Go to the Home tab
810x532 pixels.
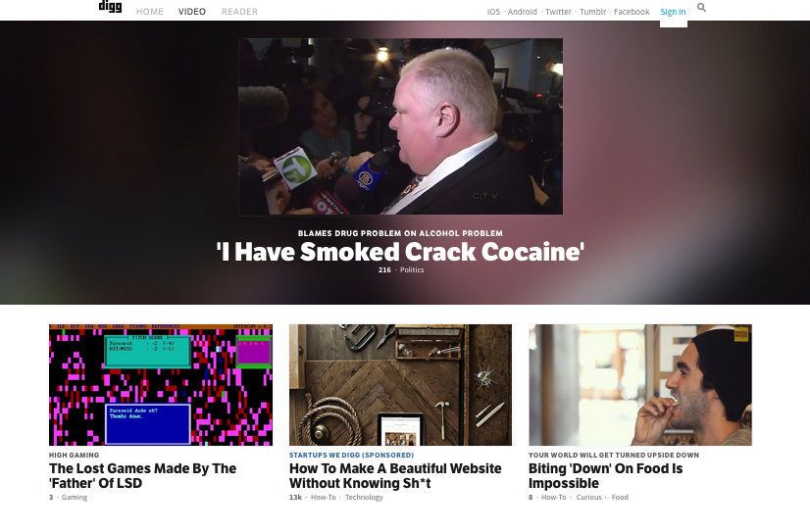click(x=150, y=12)
